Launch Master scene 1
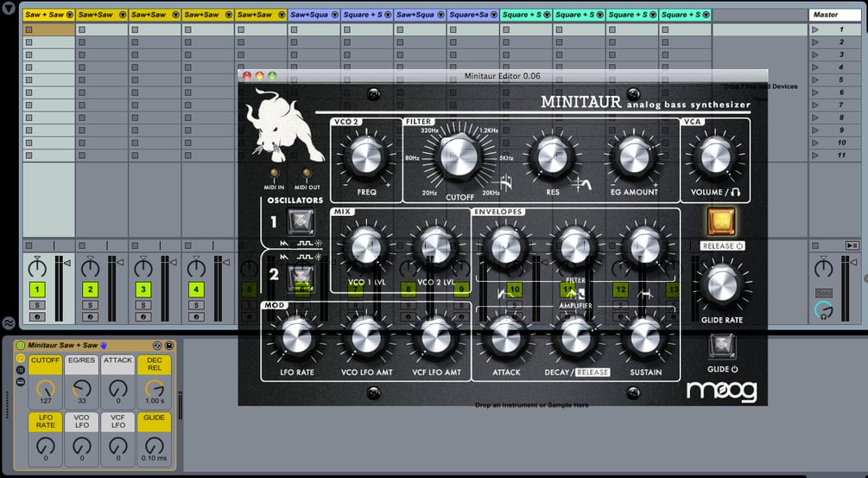This screenshot has width=868, height=478. click(814, 29)
